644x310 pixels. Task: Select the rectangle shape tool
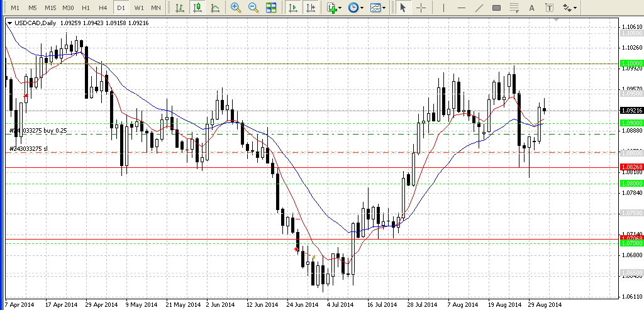[496, 8]
